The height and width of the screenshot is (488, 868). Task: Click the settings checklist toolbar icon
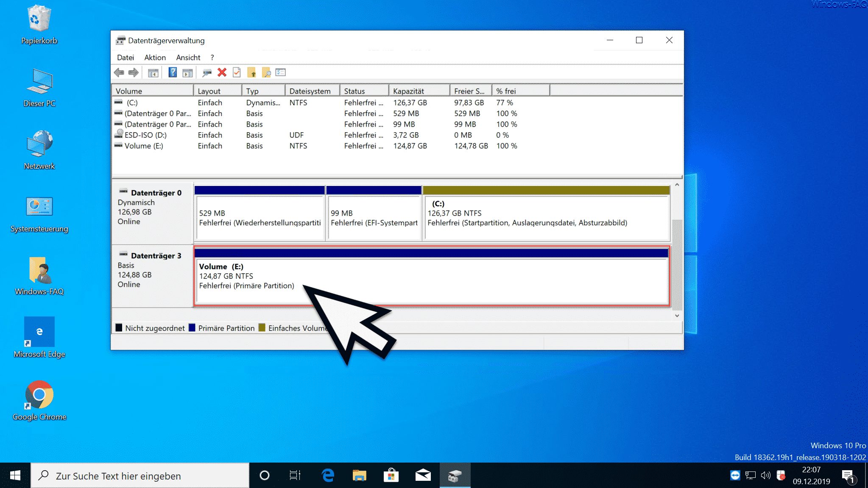pyautogui.click(x=281, y=72)
